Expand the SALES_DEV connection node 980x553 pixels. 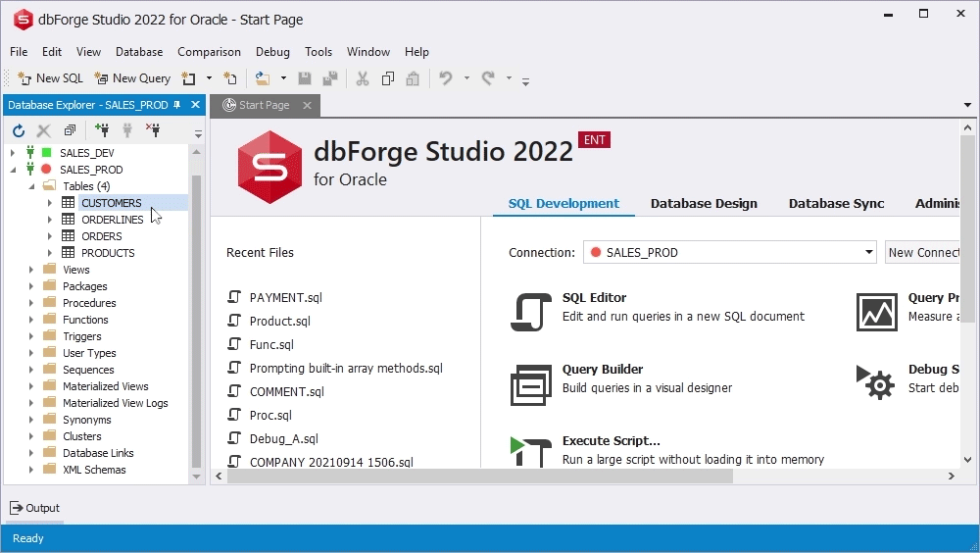[13, 153]
